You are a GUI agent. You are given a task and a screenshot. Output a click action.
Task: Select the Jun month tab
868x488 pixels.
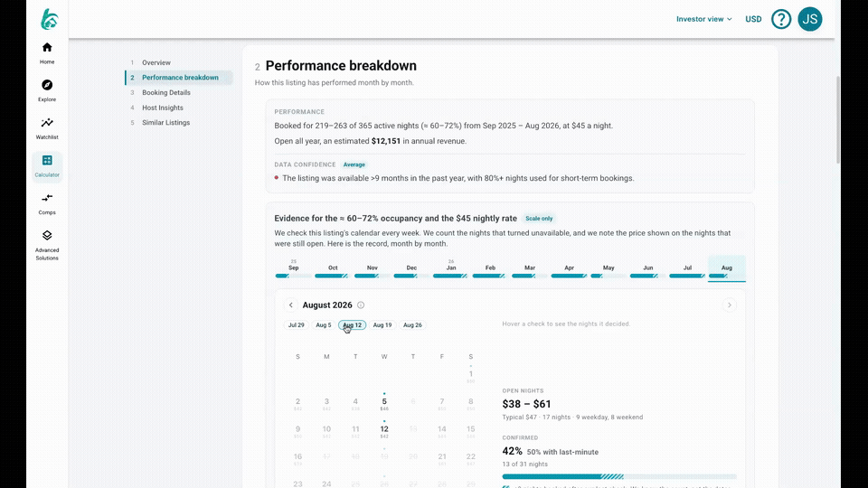click(647, 269)
